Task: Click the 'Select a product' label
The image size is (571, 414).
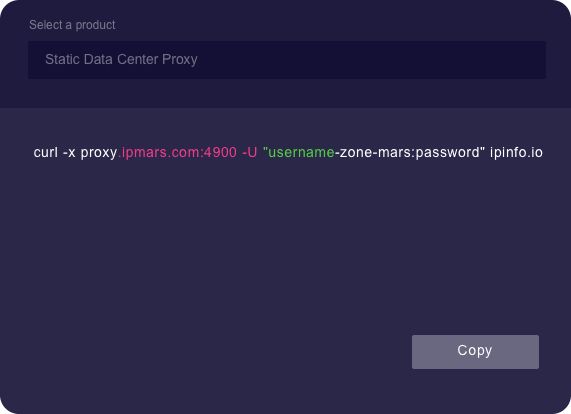Action: point(72,25)
